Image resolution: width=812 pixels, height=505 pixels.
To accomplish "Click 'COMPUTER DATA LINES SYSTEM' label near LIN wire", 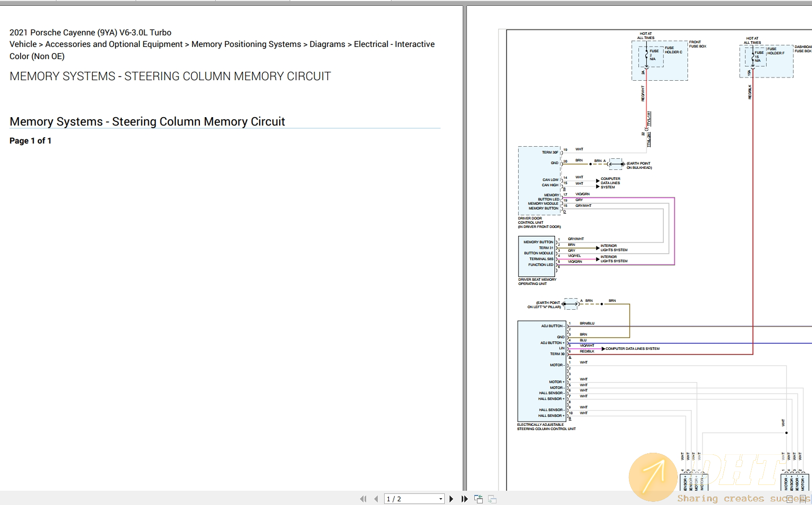I will click(632, 349).
